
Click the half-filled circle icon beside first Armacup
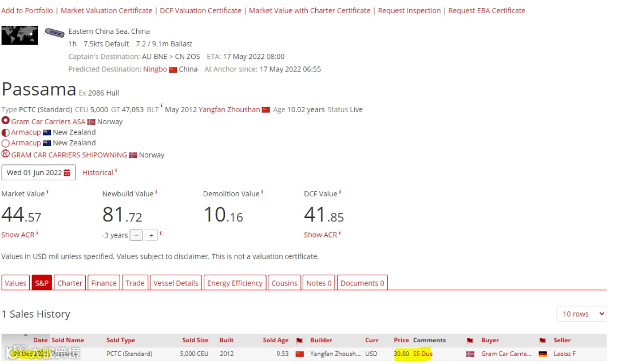pos(6,133)
